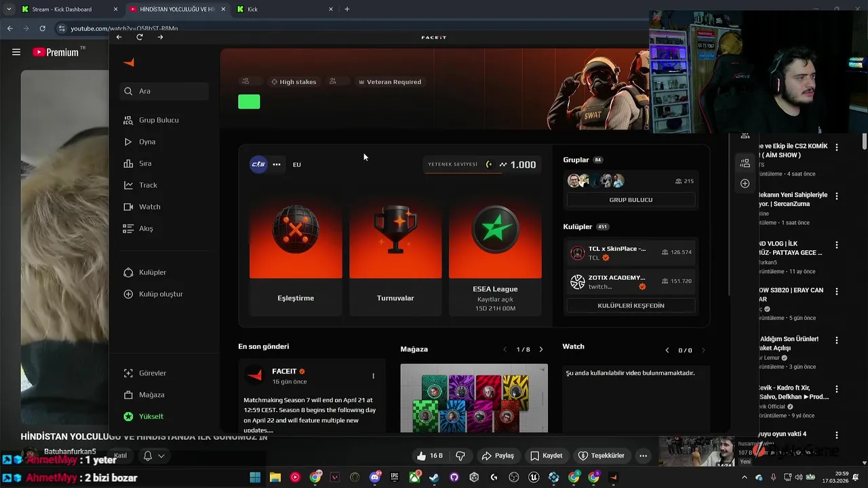Open Steam from the taskbar
The height and width of the screenshot is (488, 868).
pos(434,477)
